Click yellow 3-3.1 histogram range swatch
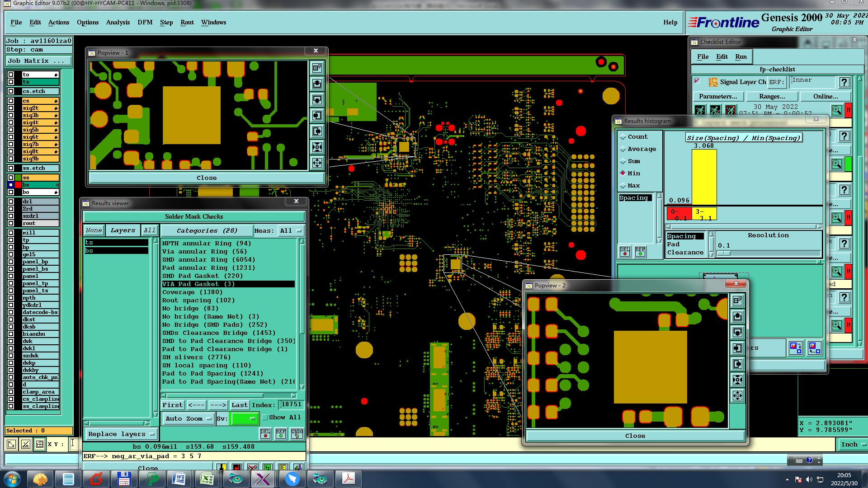This screenshot has width=868, height=488. point(704,214)
